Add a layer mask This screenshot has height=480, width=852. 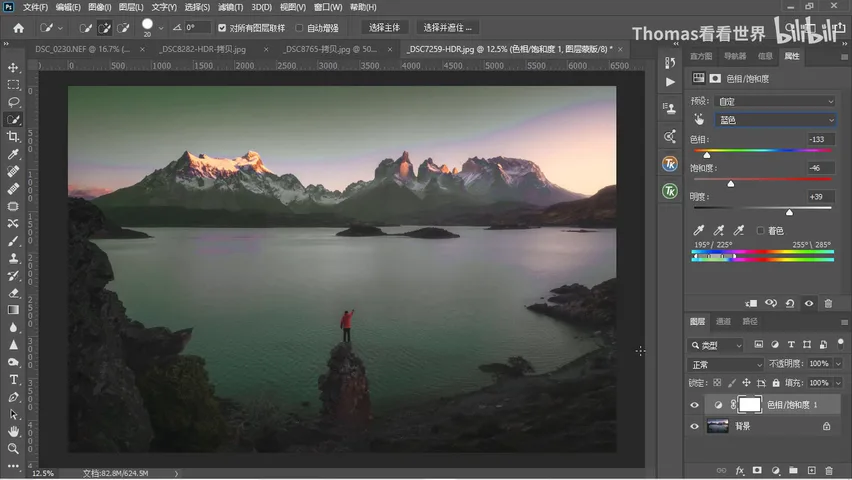757,470
